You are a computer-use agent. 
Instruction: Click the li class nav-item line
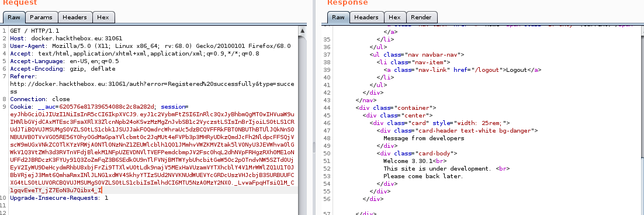pyautogui.click(x=414, y=62)
